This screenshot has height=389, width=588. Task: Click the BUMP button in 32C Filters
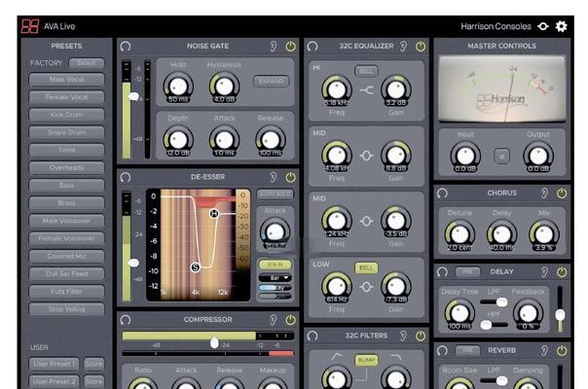(x=366, y=360)
